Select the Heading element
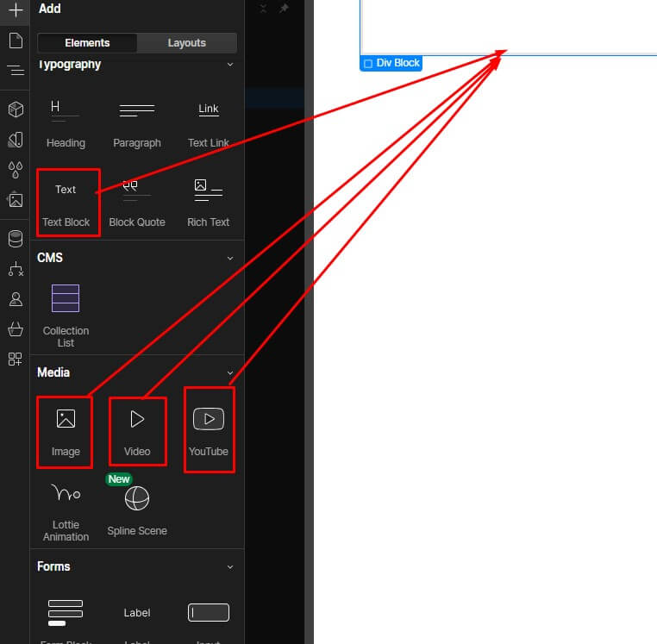The image size is (657, 644). 66,124
